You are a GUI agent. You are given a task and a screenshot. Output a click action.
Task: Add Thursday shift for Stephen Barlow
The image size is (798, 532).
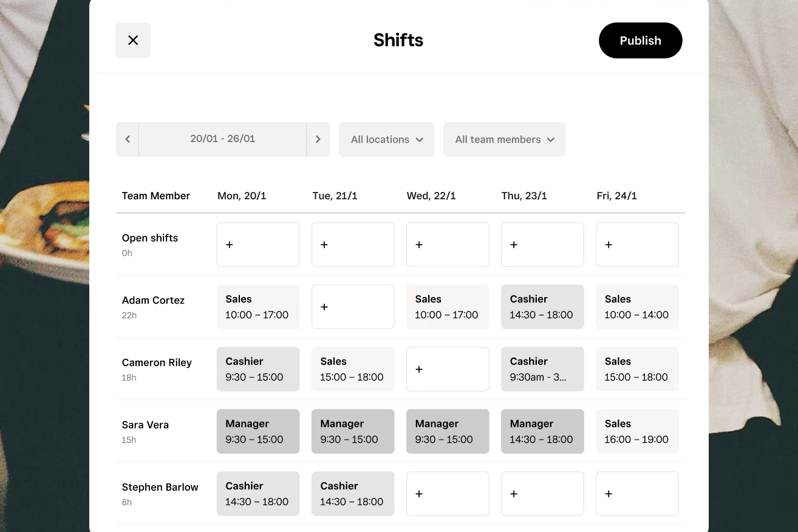(x=542, y=494)
